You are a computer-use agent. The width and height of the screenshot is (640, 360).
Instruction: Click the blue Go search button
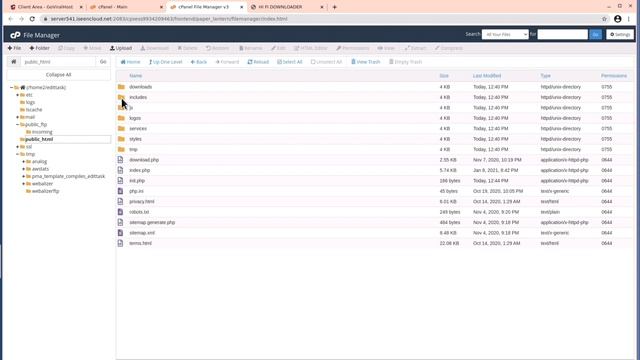click(x=596, y=35)
